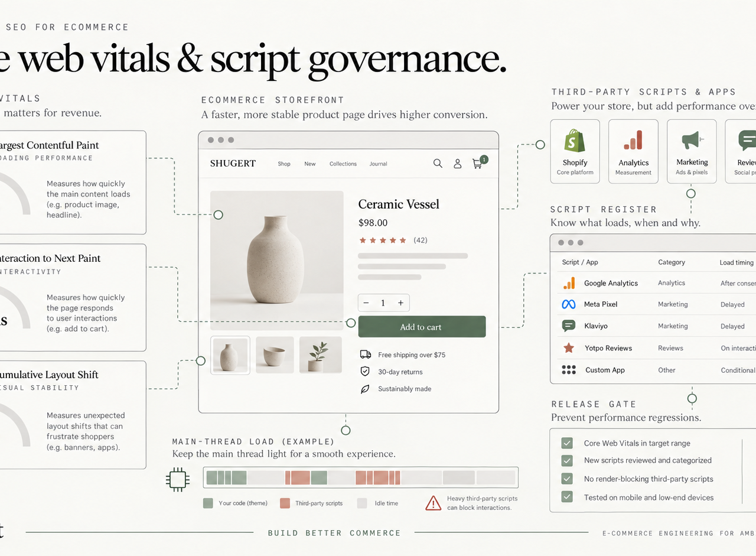Open the New link in storefront navigation

click(x=310, y=164)
